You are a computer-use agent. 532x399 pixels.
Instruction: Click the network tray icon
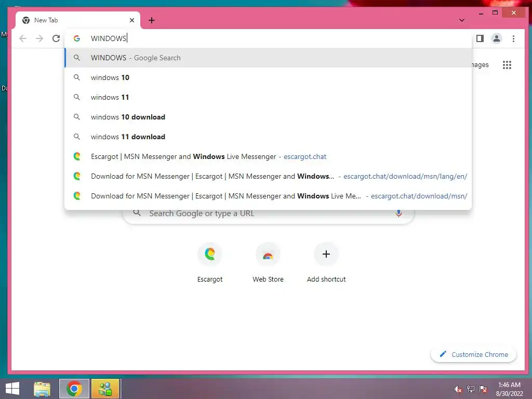coord(471,389)
